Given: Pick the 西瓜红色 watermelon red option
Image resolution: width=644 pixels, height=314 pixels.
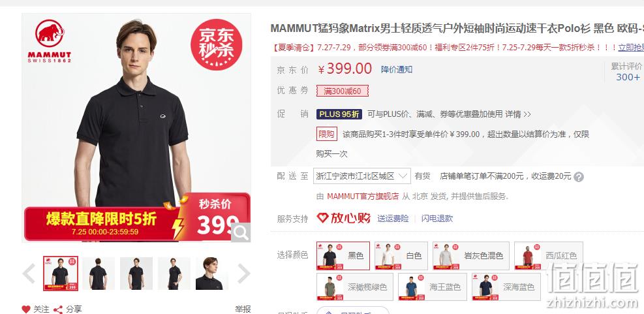Looking at the screenshot, I should point(548,256).
